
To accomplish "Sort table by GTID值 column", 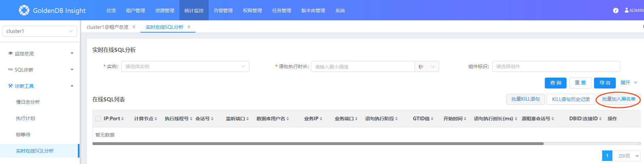I will (432, 119).
